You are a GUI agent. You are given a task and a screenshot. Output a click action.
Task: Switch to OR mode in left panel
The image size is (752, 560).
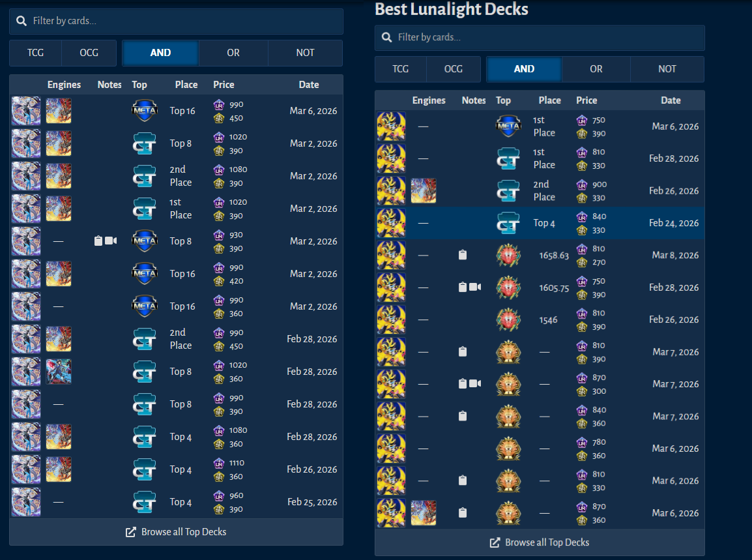pos(233,53)
